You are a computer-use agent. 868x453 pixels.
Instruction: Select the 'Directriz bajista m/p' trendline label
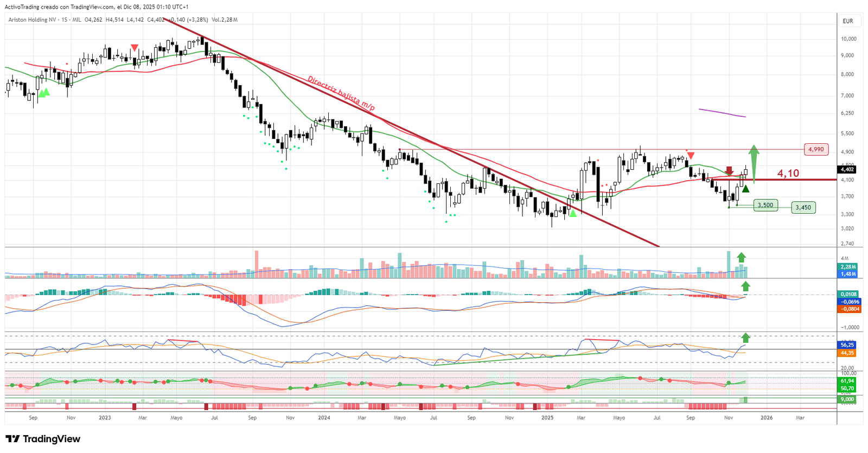coord(341,94)
